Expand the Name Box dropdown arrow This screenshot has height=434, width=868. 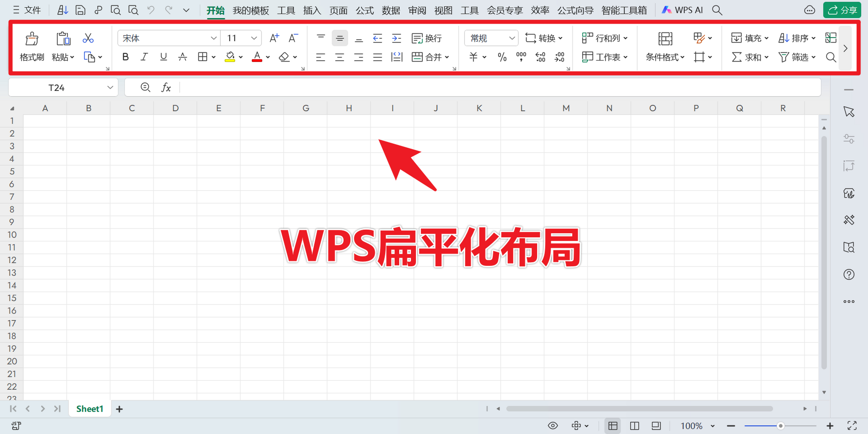[x=110, y=87]
